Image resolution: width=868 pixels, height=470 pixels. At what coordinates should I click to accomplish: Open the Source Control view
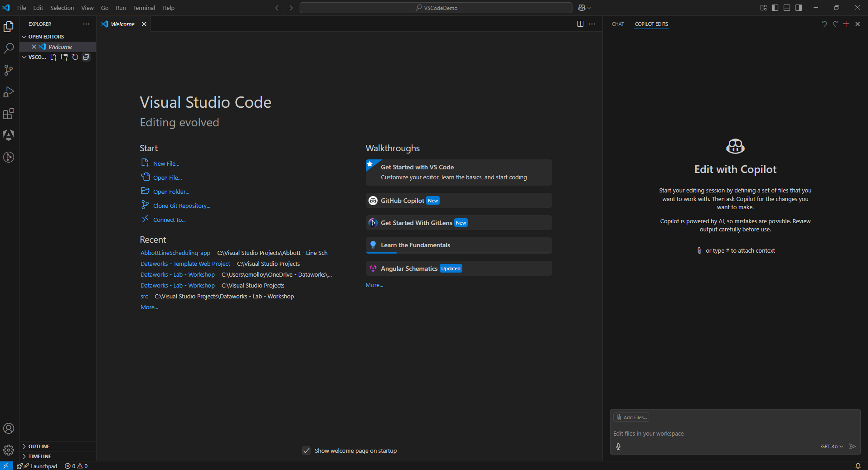click(9, 70)
